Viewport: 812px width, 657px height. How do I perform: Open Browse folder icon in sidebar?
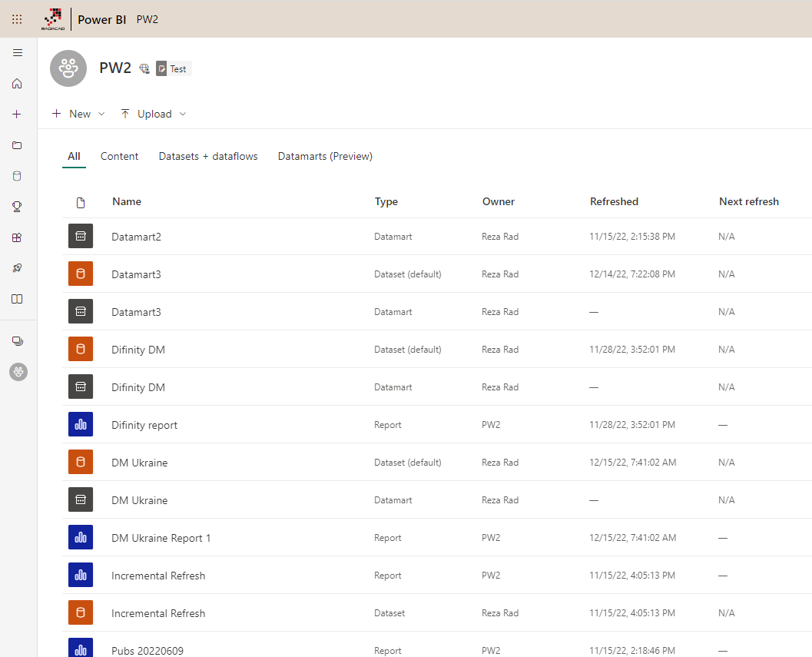pyautogui.click(x=18, y=145)
